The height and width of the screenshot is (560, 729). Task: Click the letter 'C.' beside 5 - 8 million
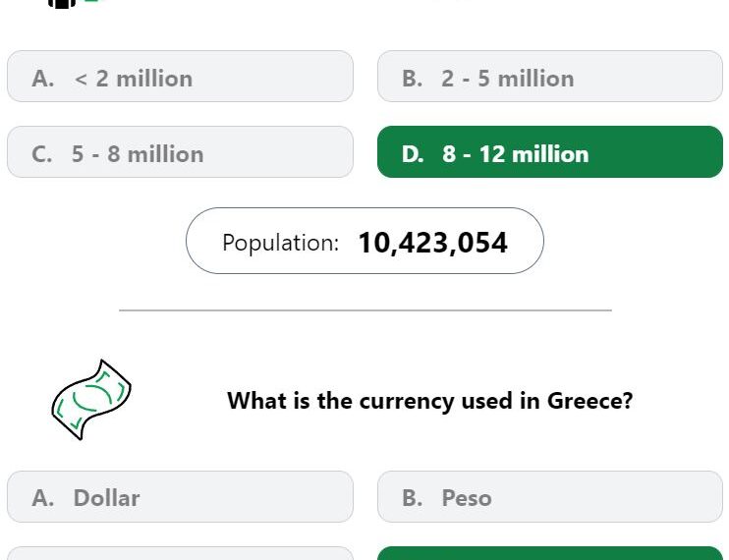tap(42, 154)
